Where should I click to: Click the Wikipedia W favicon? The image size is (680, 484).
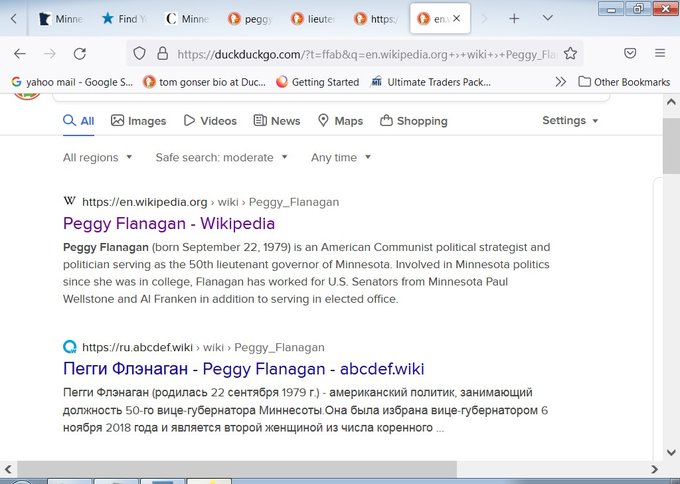point(69,201)
